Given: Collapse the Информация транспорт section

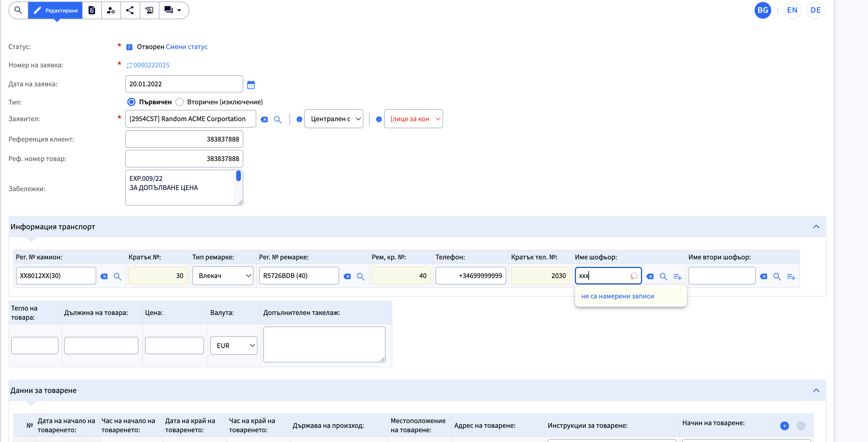Looking at the screenshot, I should pos(816,227).
